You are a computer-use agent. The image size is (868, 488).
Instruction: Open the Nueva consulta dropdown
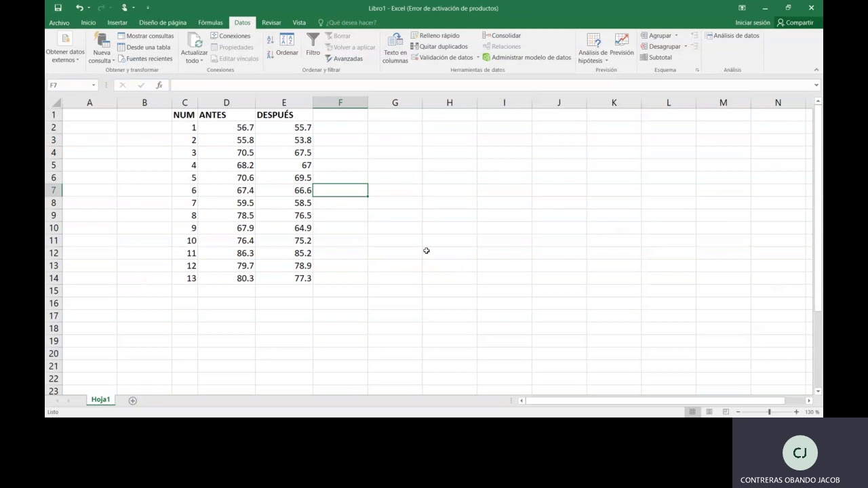102,48
